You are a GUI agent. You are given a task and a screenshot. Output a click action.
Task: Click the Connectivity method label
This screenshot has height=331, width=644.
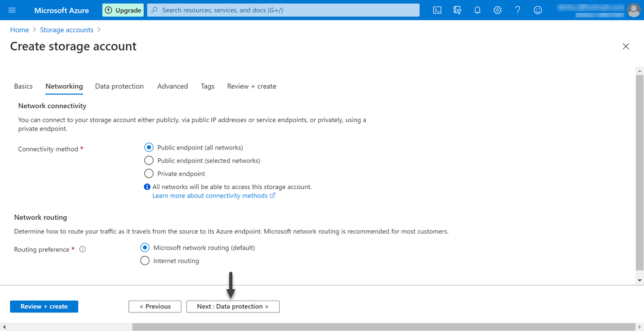48,149
